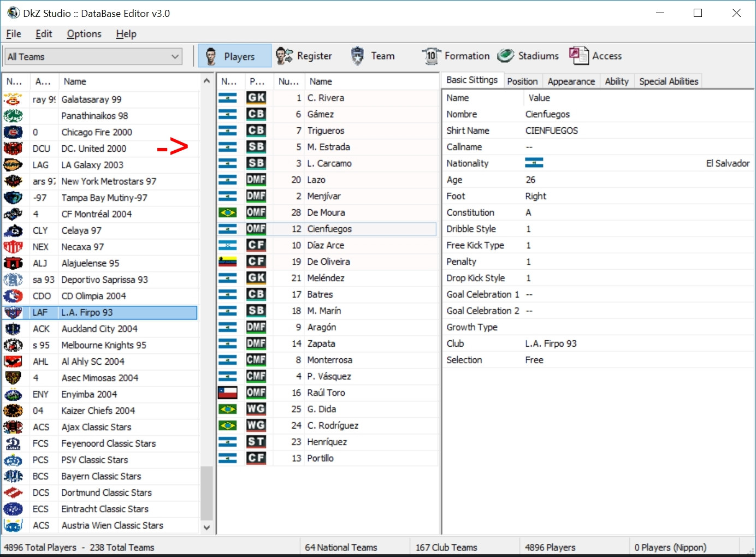
Task: Select the team Austria Wien Classic Stars
Action: pos(100,525)
